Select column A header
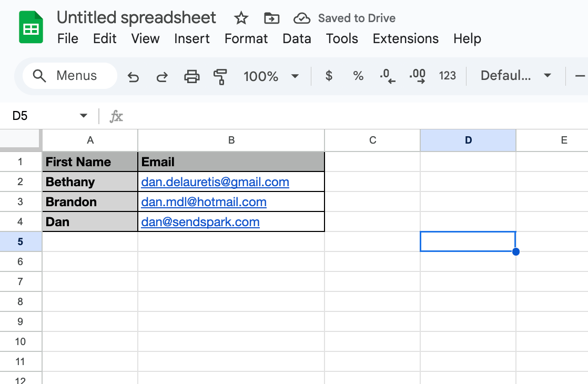The width and height of the screenshot is (588, 384). pos(90,140)
